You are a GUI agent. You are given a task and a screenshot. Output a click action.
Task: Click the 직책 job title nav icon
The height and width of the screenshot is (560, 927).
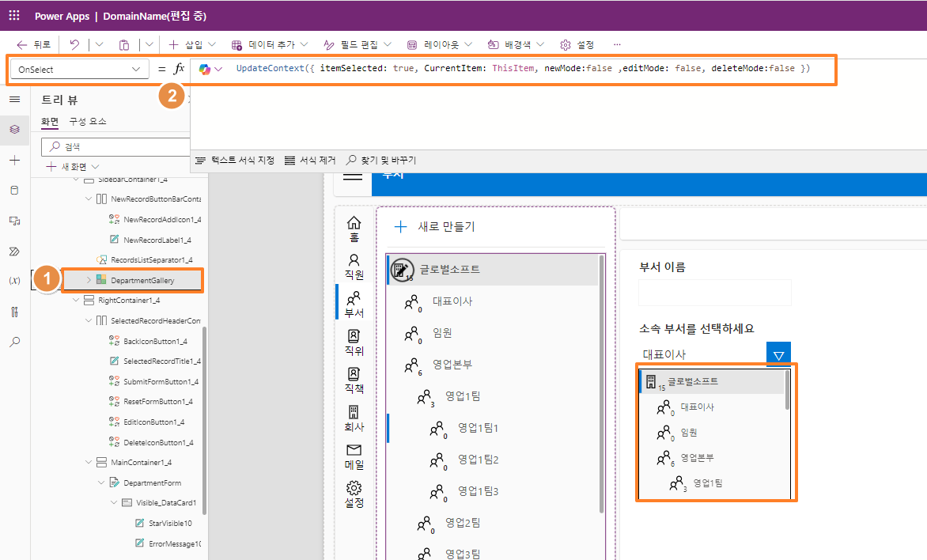[354, 380]
